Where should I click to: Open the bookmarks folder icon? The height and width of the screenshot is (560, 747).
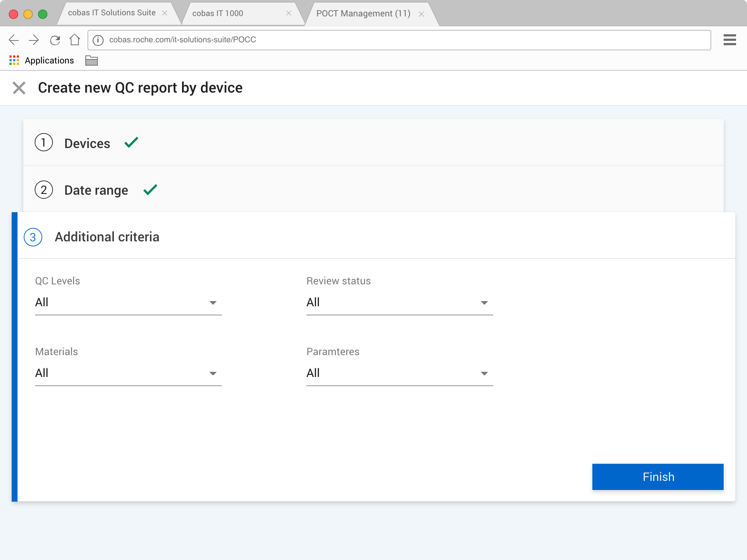coord(91,61)
